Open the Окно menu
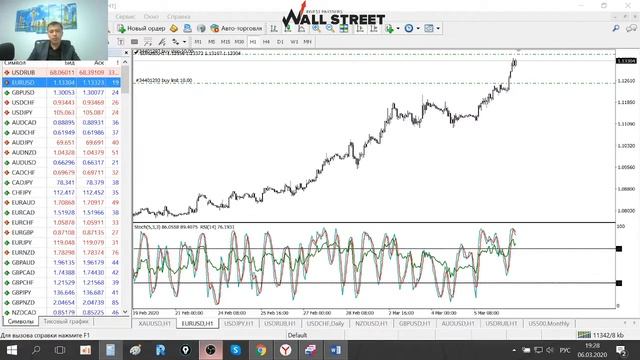This screenshot has height=360, width=640. [151, 17]
